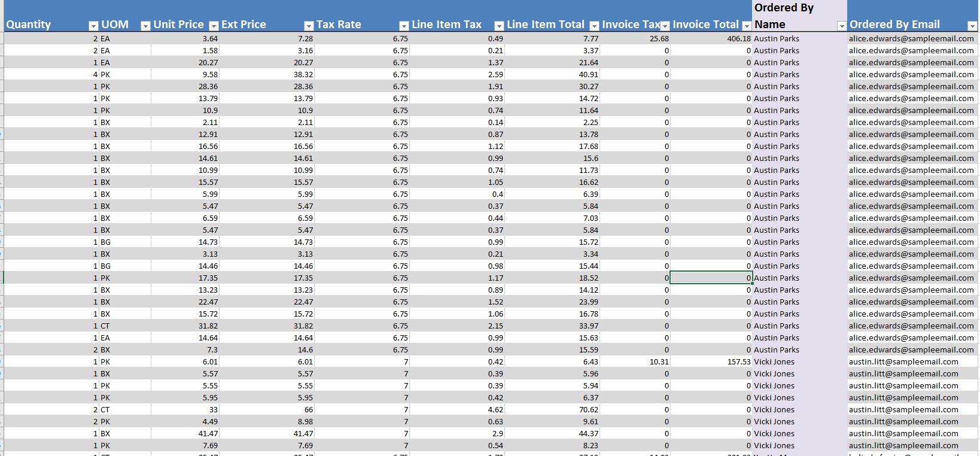Select Unit Price cell 5.57
Image resolution: width=980 pixels, height=456 pixels.
pyautogui.click(x=185, y=373)
